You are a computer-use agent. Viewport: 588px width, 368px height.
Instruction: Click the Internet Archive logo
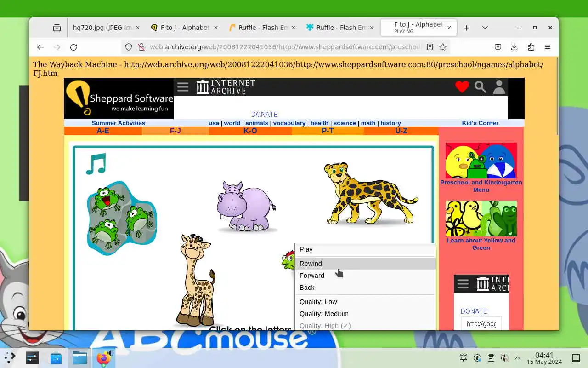pos(226,87)
